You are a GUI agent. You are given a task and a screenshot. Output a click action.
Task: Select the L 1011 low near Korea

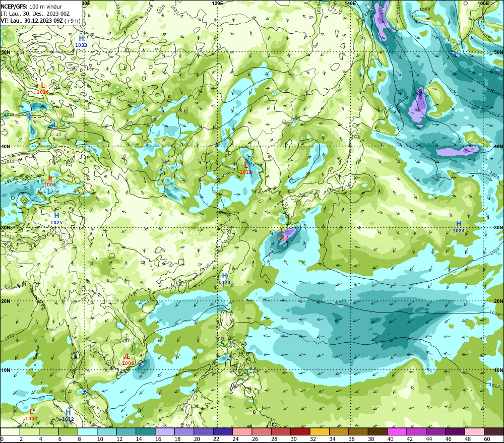[246, 168]
